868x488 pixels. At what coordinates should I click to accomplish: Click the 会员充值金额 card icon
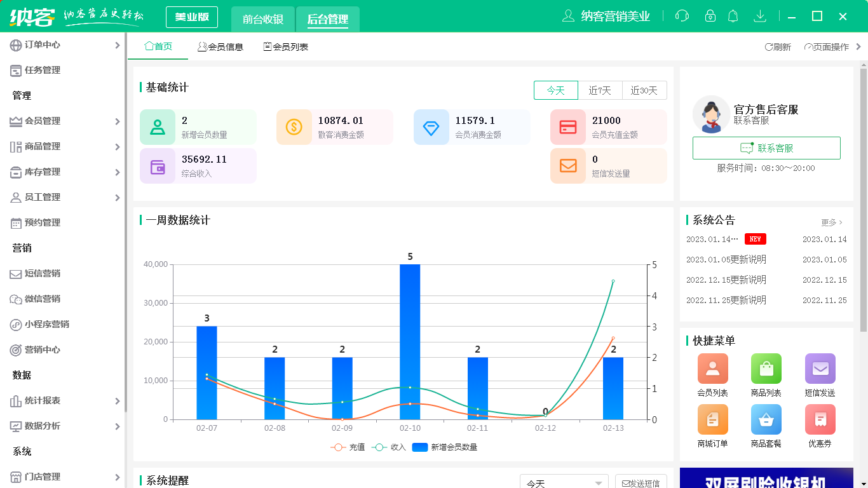point(568,127)
